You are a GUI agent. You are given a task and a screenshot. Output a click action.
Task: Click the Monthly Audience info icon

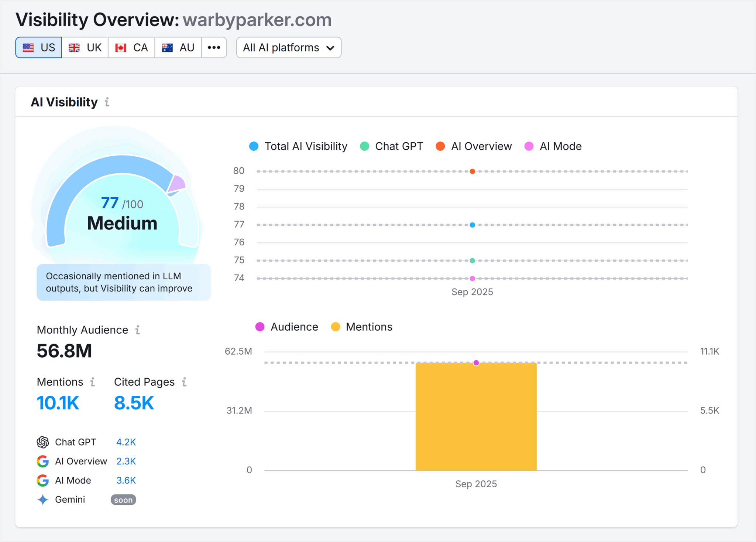click(x=138, y=330)
